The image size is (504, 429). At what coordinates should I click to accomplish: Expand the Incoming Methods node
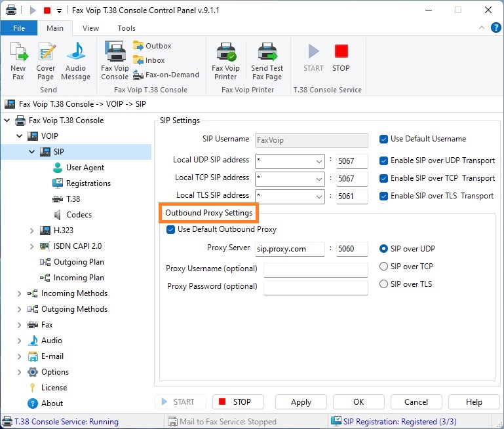tap(19, 293)
